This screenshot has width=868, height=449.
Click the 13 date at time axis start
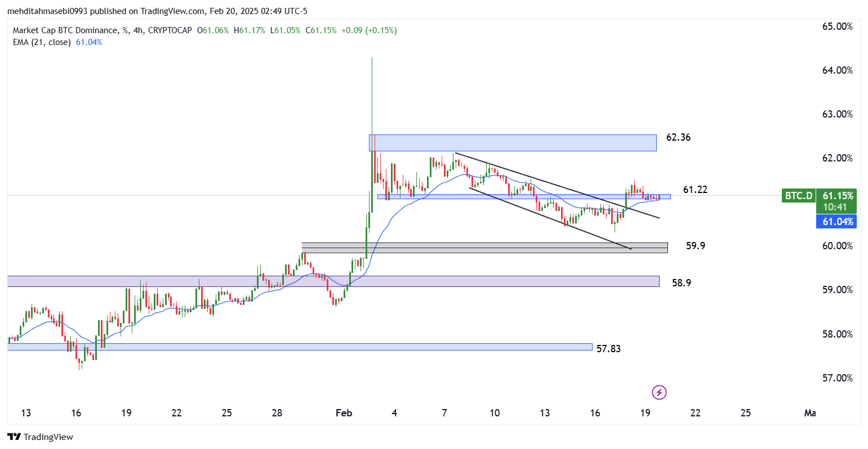click(26, 413)
